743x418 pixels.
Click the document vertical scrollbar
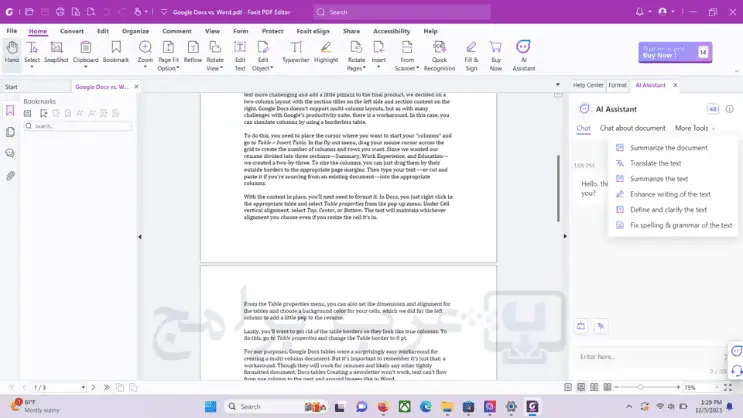click(x=558, y=188)
